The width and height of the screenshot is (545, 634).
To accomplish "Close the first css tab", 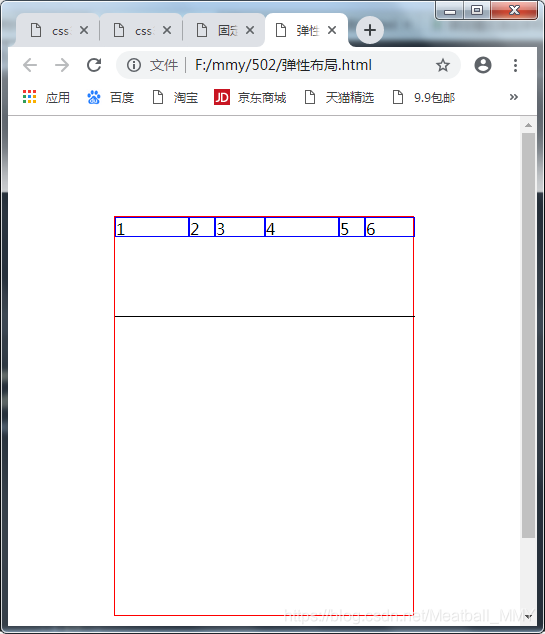I will (x=84, y=30).
